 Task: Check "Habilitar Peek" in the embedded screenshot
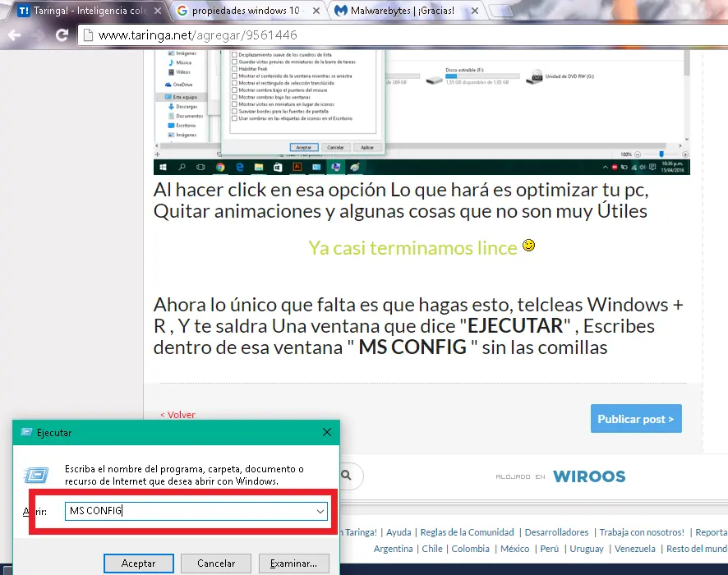(x=234, y=69)
